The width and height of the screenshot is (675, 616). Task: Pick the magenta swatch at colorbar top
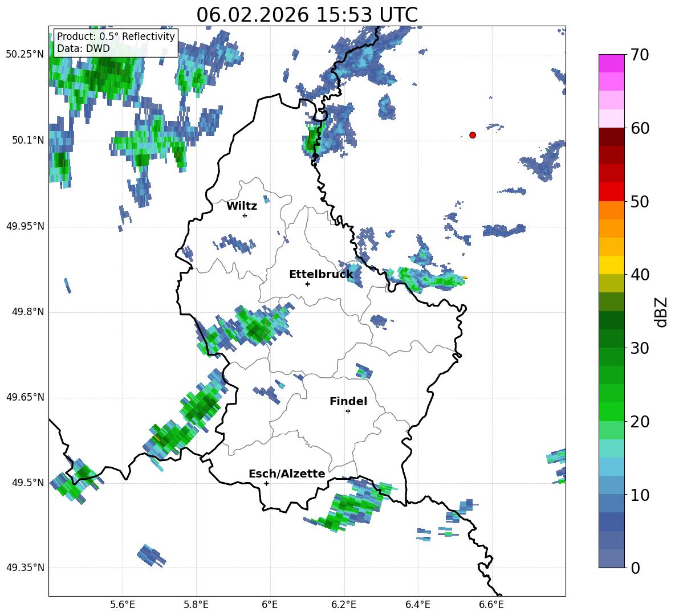(611, 63)
